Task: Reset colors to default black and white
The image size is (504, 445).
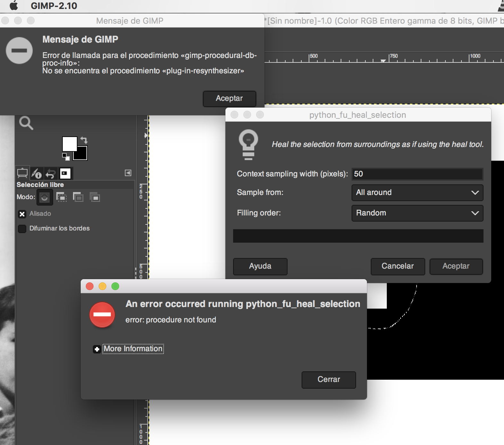Action: [x=66, y=157]
